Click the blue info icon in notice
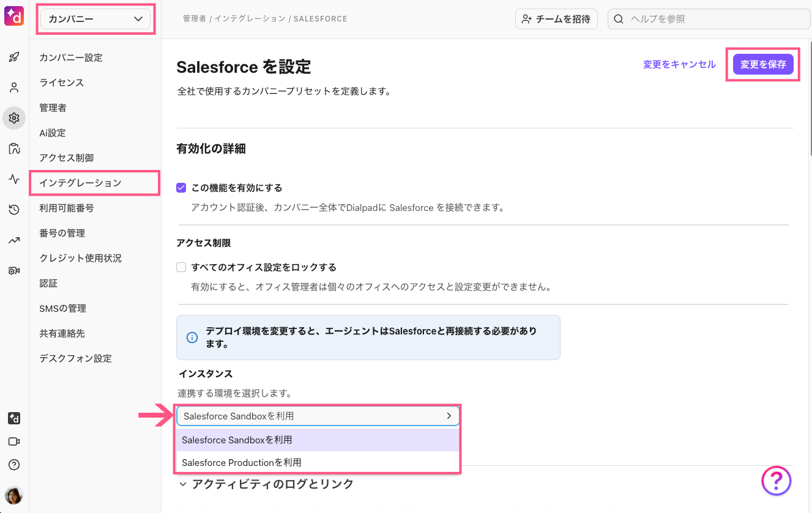 click(x=192, y=338)
